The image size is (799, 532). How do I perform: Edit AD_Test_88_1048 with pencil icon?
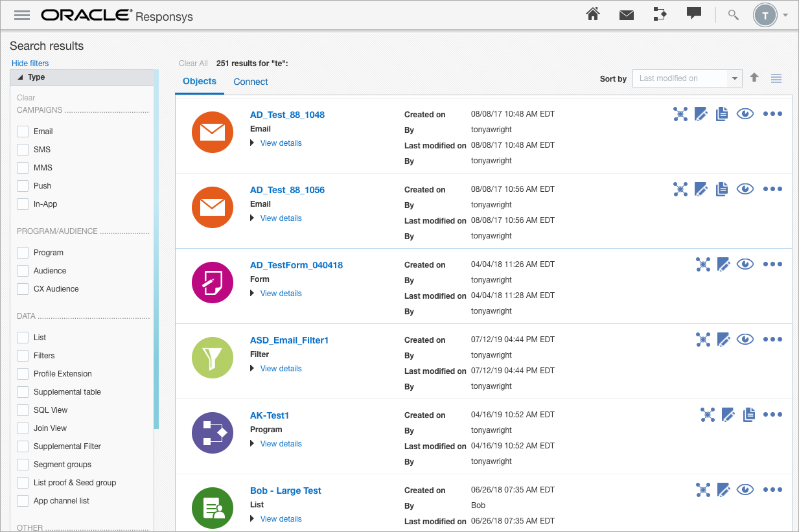point(701,114)
